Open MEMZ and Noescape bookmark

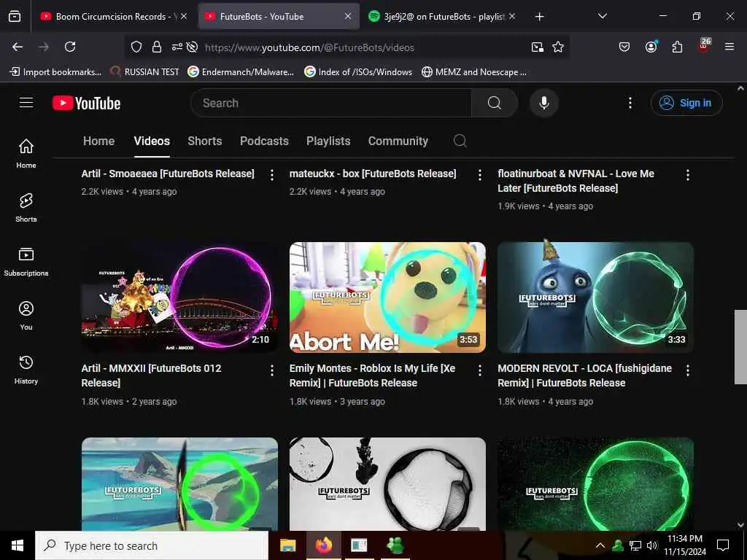point(474,72)
